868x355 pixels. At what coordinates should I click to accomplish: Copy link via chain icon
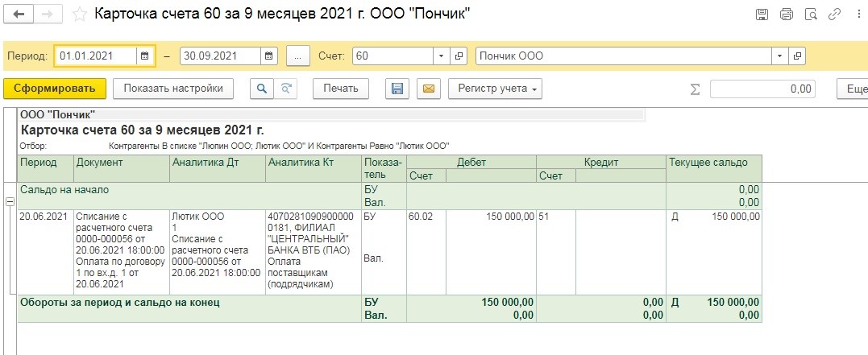coord(834,14)
